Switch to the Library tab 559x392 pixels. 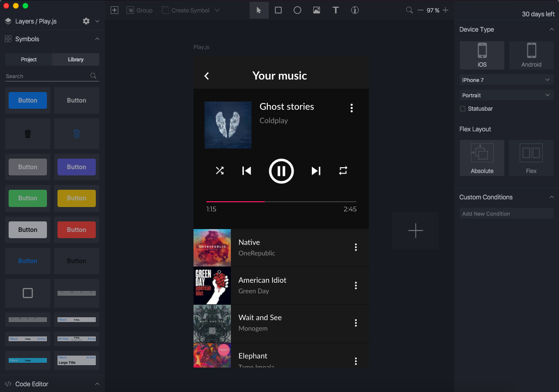pyautogui.click(x=76, y=59)
